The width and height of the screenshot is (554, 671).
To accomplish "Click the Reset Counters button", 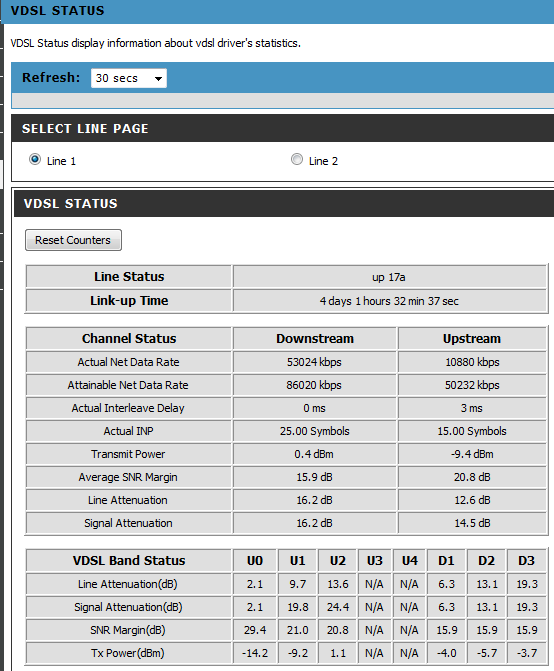I will [73, 240].
